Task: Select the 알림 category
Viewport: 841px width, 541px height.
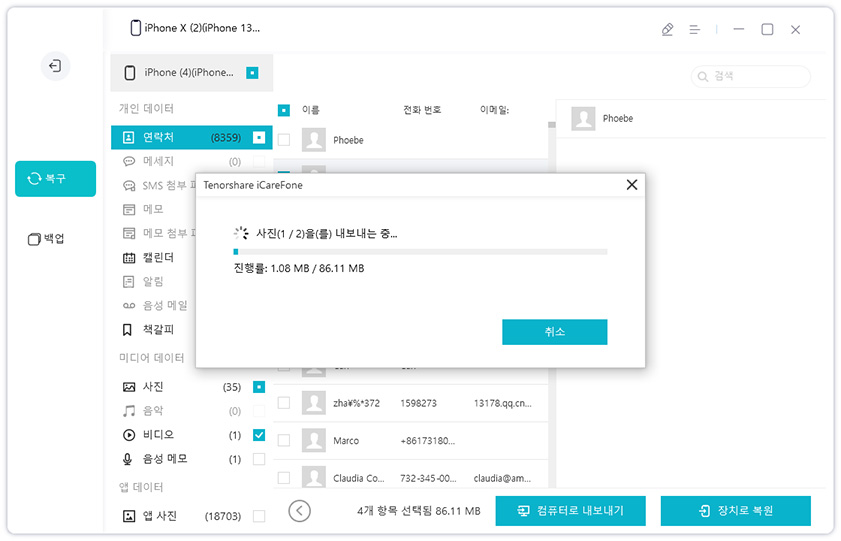Action: pyautogui.click(x=154, y=281)
